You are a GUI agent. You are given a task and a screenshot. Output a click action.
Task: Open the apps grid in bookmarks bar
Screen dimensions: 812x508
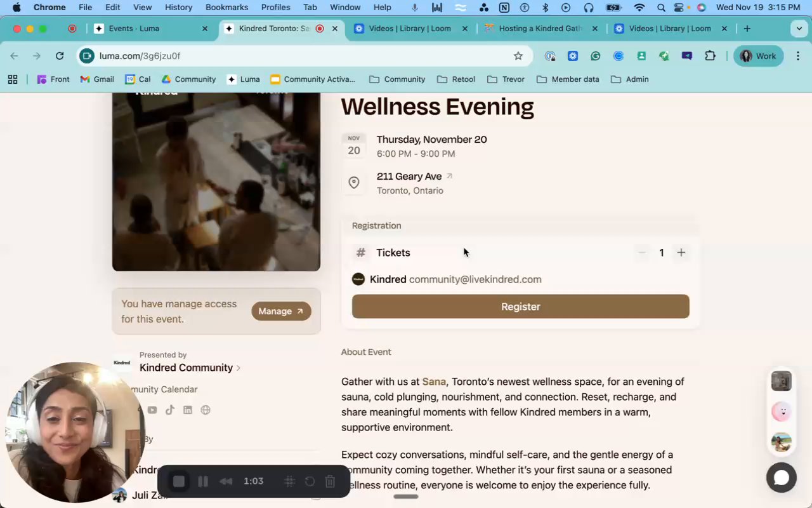click(x=12, y=79)
